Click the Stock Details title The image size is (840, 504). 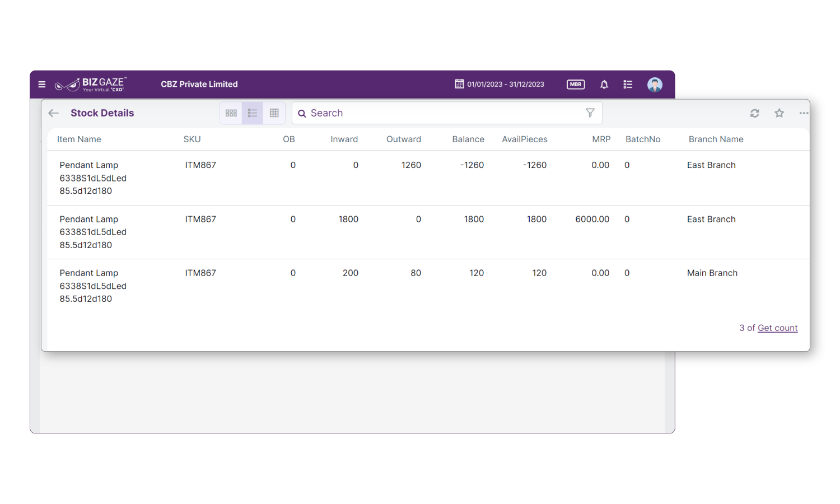point(102,113)
